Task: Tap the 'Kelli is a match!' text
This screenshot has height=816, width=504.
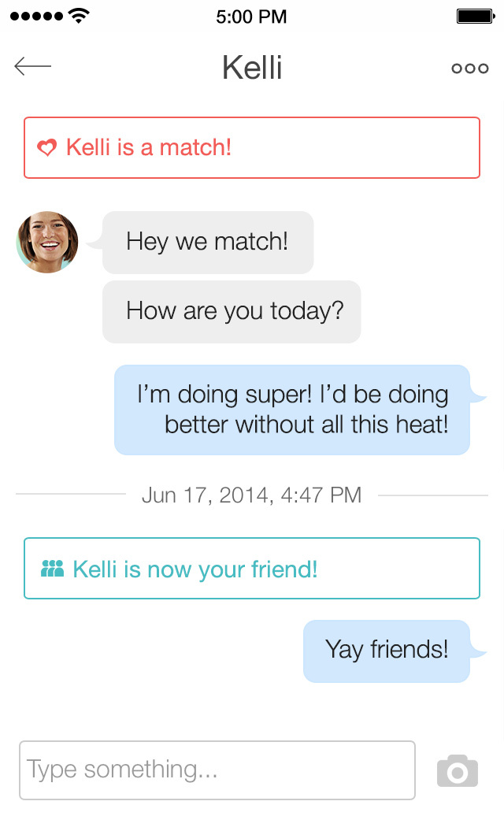Action: pyautogui.click(x=149, y=147)
